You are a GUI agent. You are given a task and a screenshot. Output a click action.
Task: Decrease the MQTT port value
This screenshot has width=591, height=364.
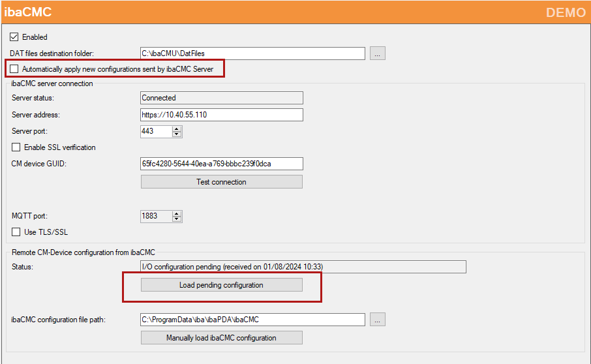(176, 219)
